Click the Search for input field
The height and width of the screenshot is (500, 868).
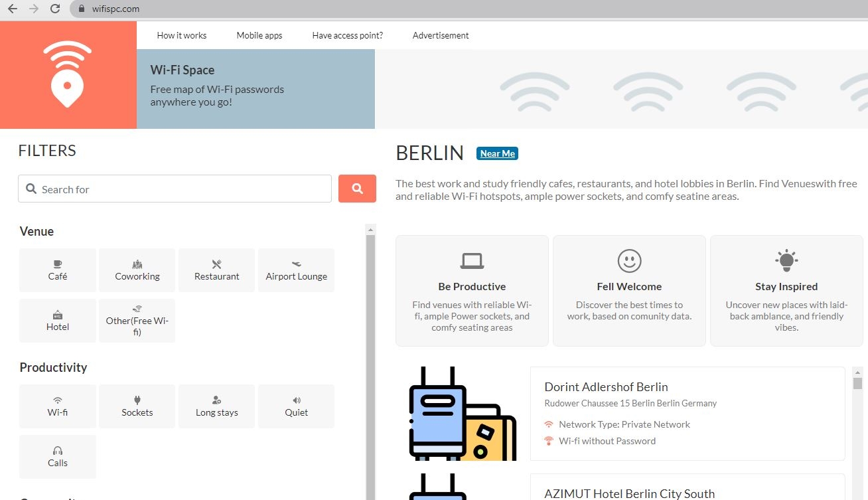coord(175,189)
